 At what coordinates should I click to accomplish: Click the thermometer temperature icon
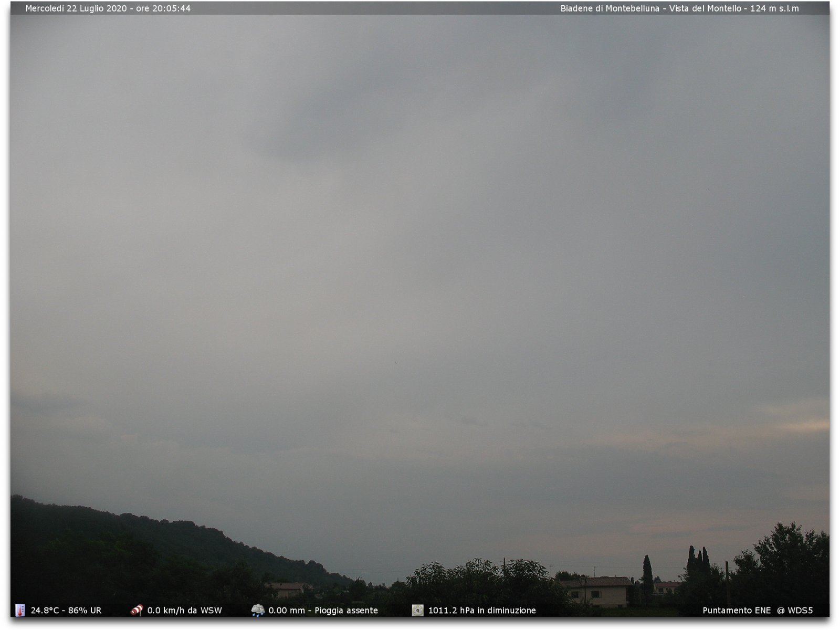pyautogui.click(x=20, y=610)
